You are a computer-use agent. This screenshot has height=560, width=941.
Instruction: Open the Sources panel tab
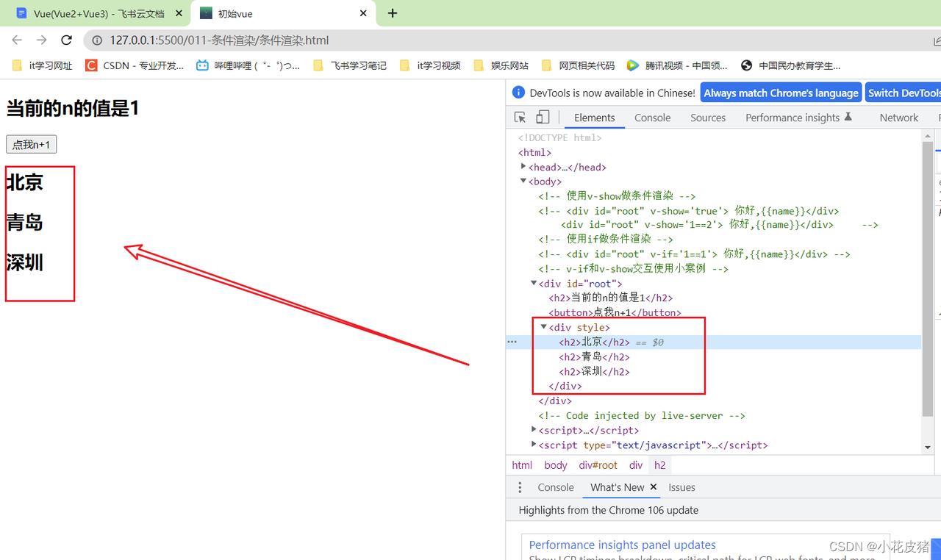coord(708,118)
